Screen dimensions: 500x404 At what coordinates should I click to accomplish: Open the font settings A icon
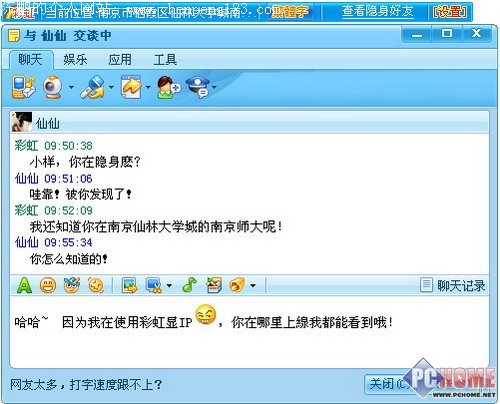[x=24, y=285]
